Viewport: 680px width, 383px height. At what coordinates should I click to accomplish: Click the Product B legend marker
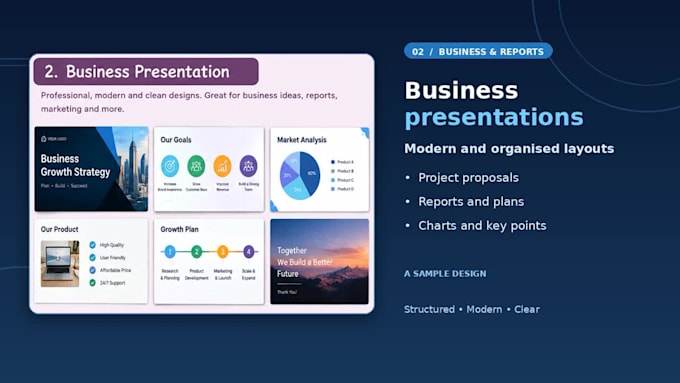pos(333,171)
